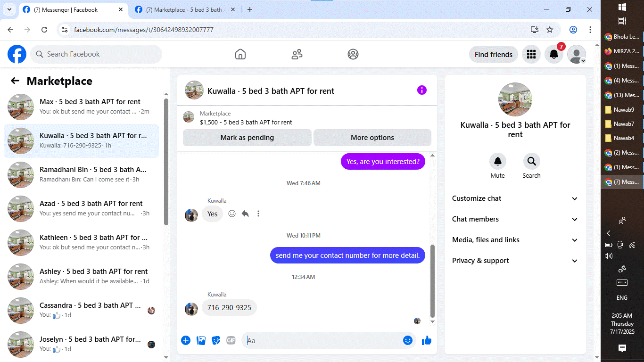Image resolution: width=644 pixels, height=362 pixels.
Task: Click the install app icon in address bar
Action: point(534,30)
